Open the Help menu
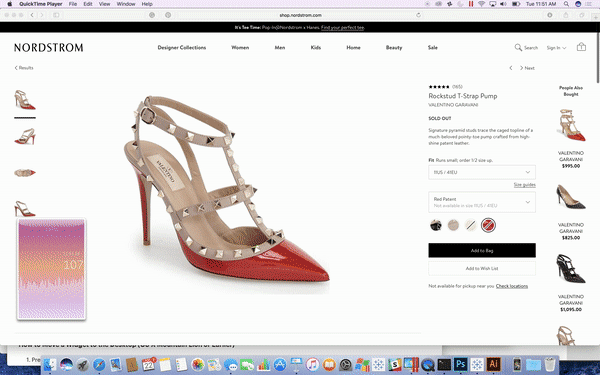The height and width of the screenshot is (375, 600). click(x=147, y=4)
